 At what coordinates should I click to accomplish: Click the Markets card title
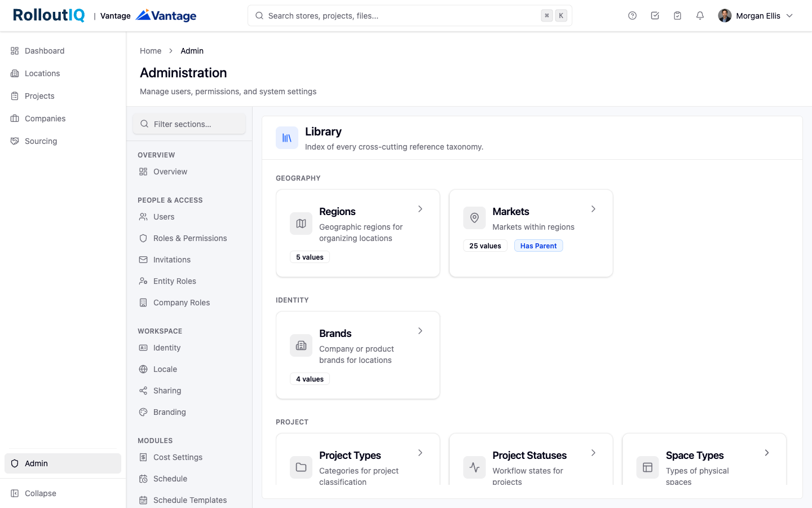pyautogui.click(x=511, y=212)
